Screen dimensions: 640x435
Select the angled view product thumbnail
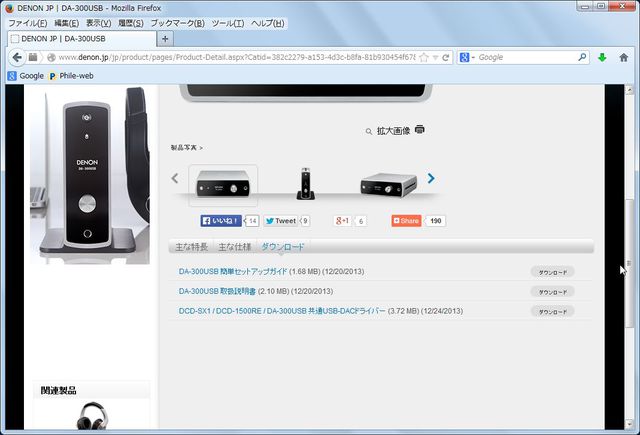click(x=389, y=185)
